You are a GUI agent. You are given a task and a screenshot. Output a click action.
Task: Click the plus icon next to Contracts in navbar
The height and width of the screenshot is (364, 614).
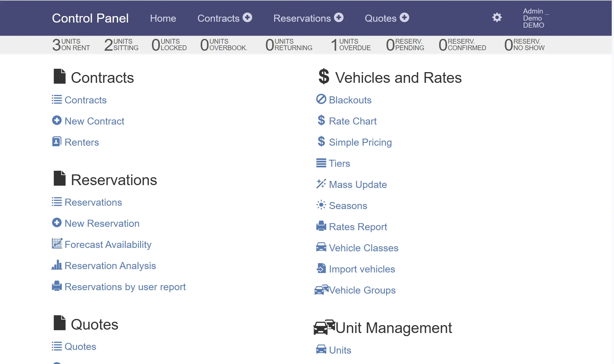(x=247, y=17)
